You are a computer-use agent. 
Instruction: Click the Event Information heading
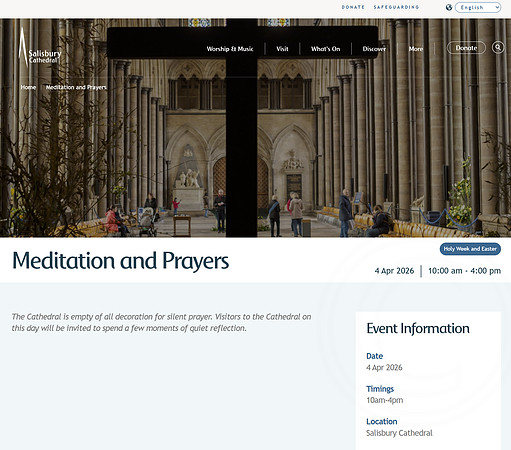(x=418, y=329)
